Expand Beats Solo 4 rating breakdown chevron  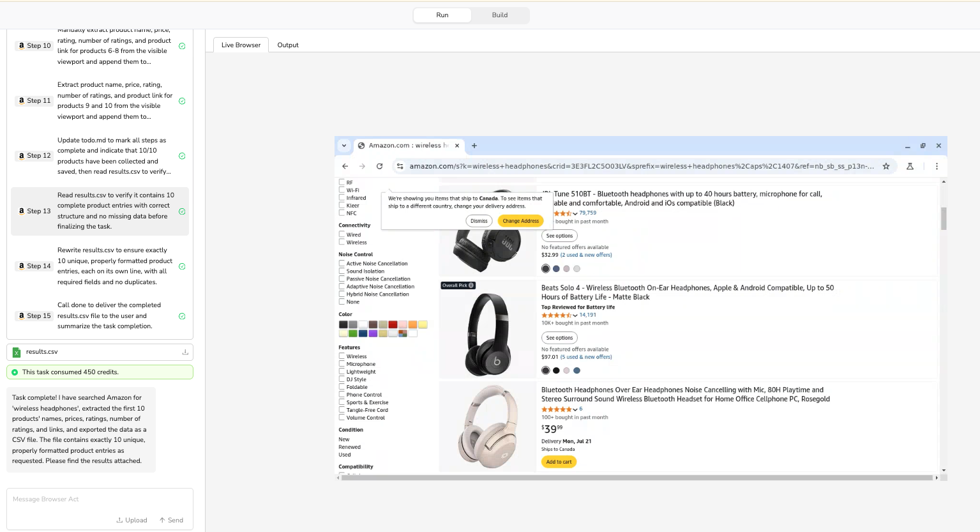[x=575, y=315]
